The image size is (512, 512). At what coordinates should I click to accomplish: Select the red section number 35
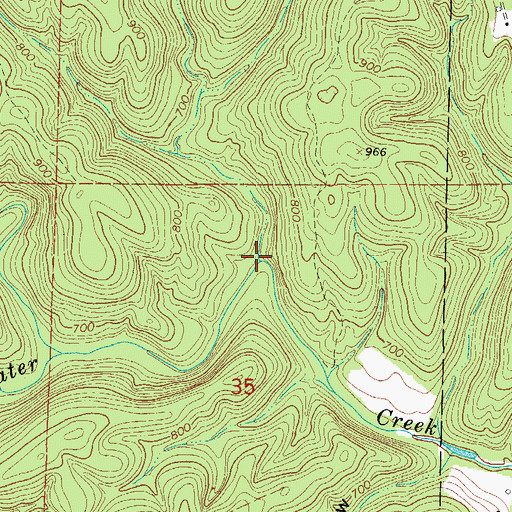[243, 387]
